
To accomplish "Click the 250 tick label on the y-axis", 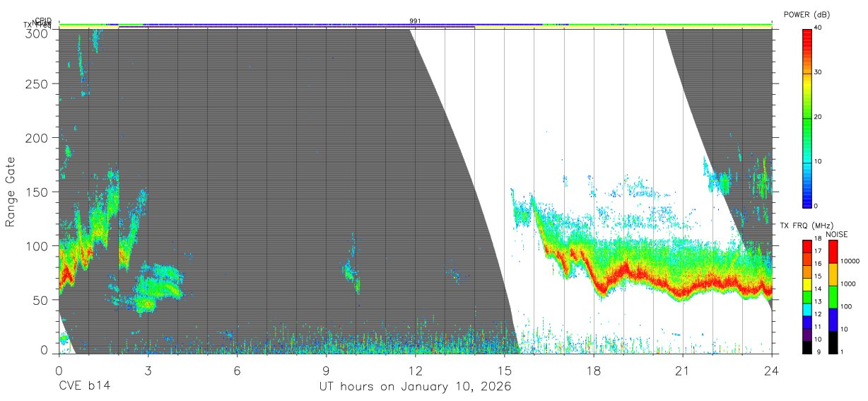I will (x=37, y=84).
